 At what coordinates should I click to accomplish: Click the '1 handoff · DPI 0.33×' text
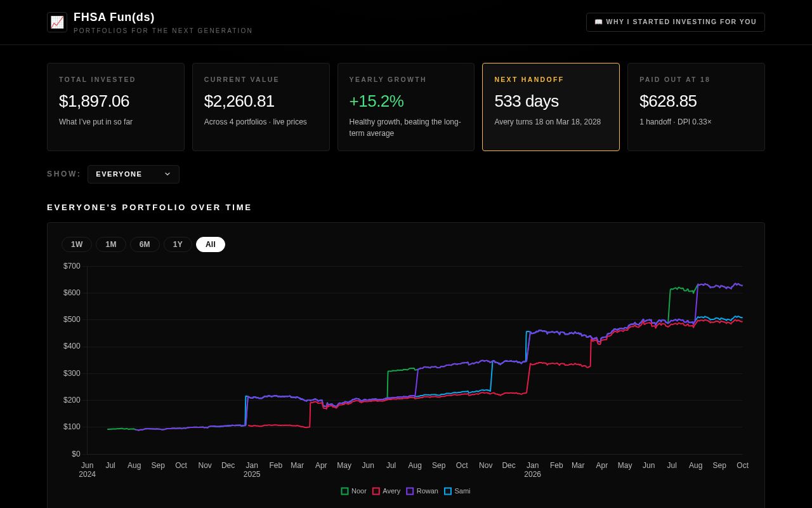coord(676,122)
